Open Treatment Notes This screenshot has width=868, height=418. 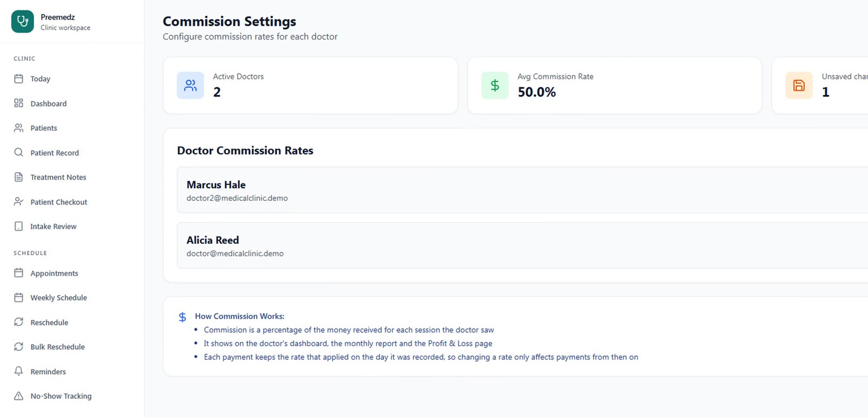pyautogui.click(x=72, y=177)
